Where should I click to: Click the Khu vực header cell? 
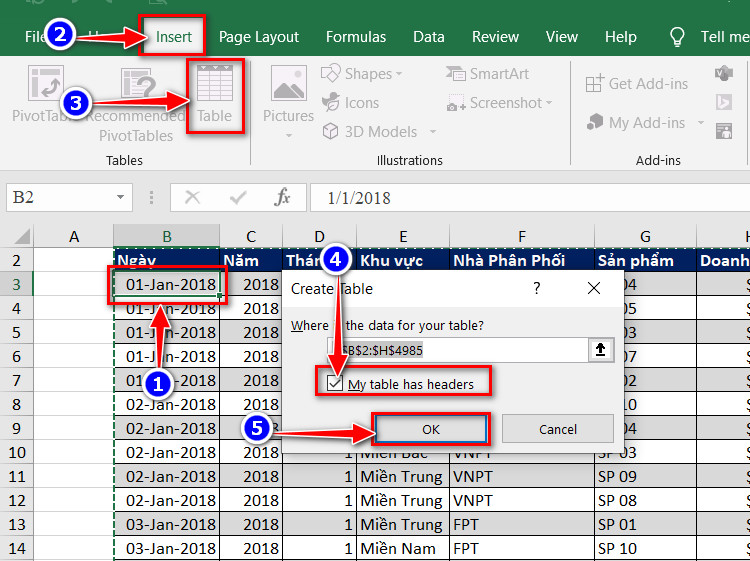403,260
